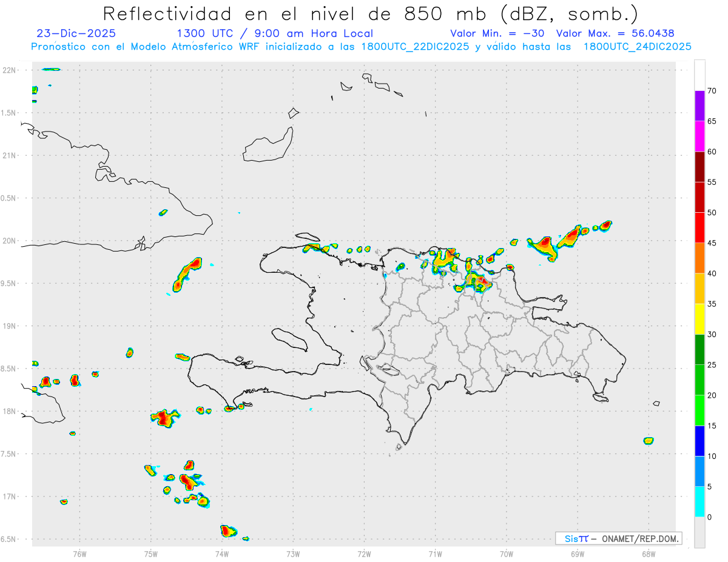Image resolution: width=728 pixels, height=562 pixels.
Task: Click the '70' value on the color scale
Action: (x=712, y=91)
